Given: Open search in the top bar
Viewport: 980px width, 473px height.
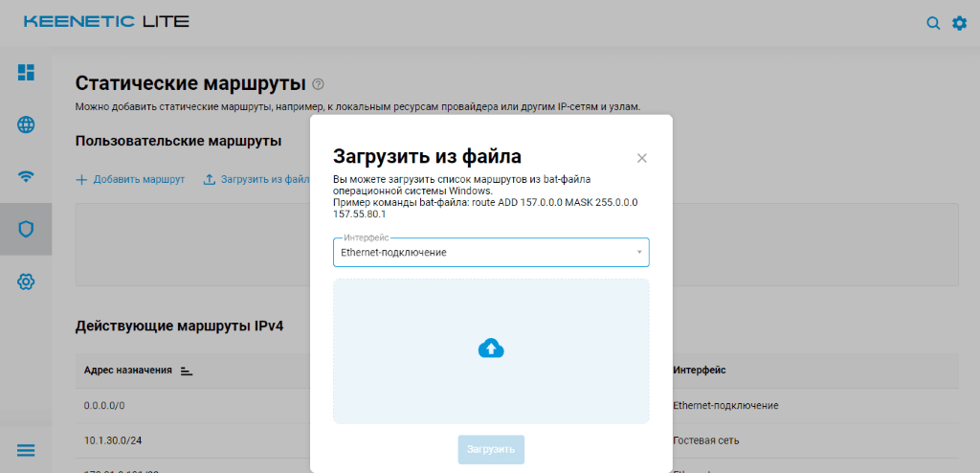Looking at the screenshot, I should coord(933,23).
